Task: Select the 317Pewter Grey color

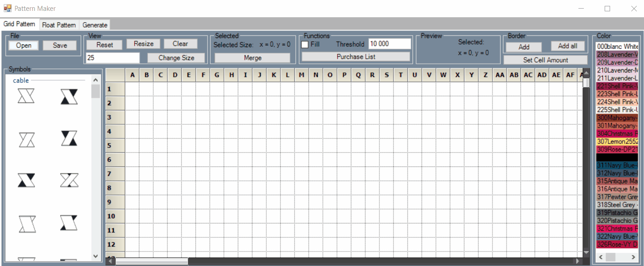Action: point(617,197)
